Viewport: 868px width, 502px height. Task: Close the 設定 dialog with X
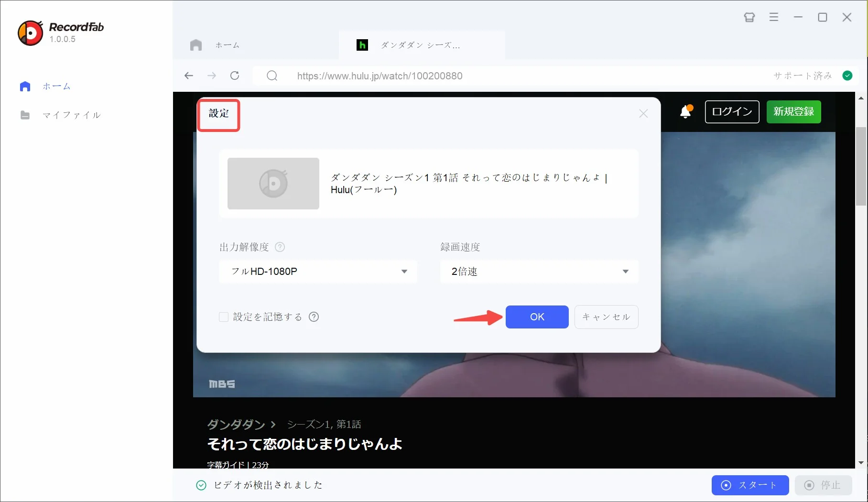[643, 113]
